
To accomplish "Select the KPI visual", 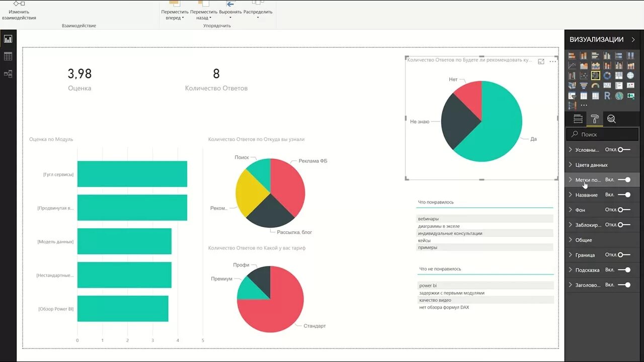I will 630,85.
